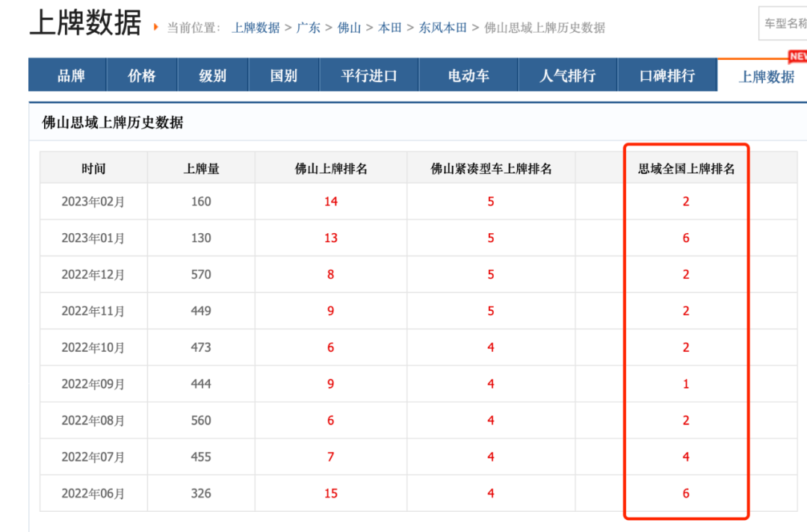Open the 佛山 breadcrumb link
This screenshot has height=532, width=807.
349,27
